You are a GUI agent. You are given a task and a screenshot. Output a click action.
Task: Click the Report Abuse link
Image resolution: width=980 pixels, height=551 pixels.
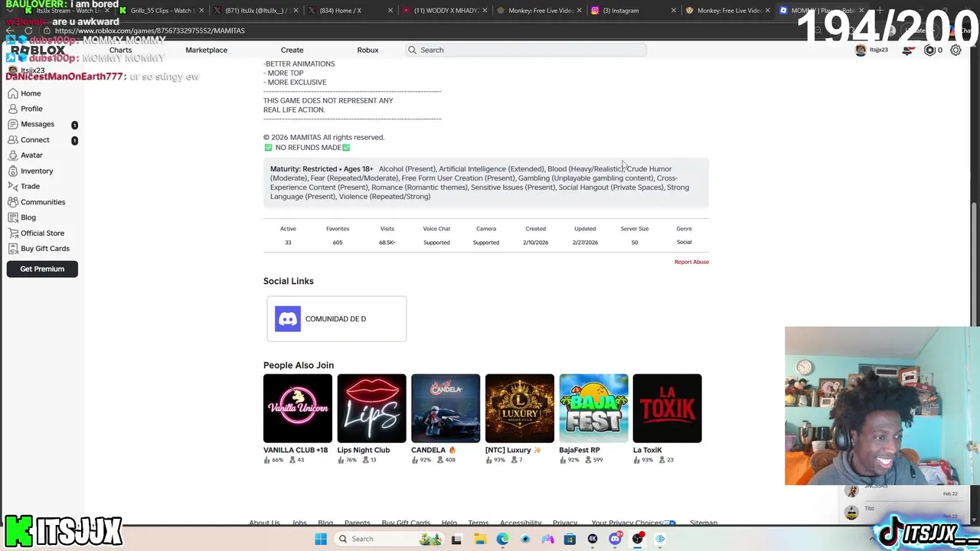click(x=691, y=262)
